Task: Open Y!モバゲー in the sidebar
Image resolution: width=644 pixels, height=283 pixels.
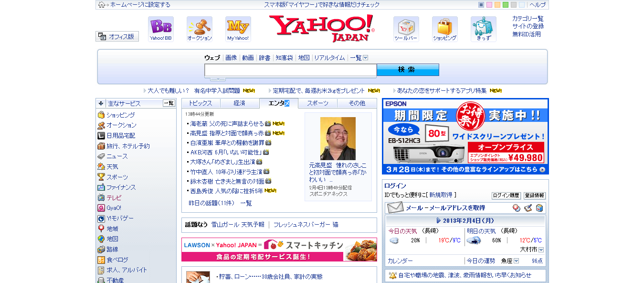Action: coord(120,218)
